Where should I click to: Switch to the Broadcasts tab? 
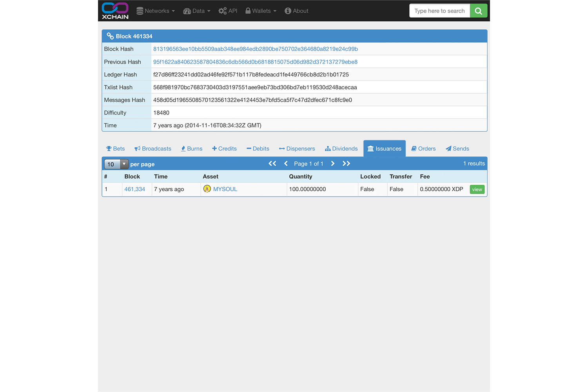coord(153,149)
